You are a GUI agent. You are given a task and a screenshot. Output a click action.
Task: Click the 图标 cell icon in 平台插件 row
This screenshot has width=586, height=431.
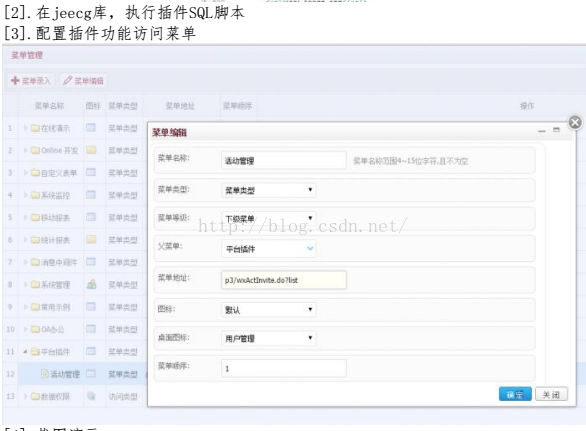point(91,351)
